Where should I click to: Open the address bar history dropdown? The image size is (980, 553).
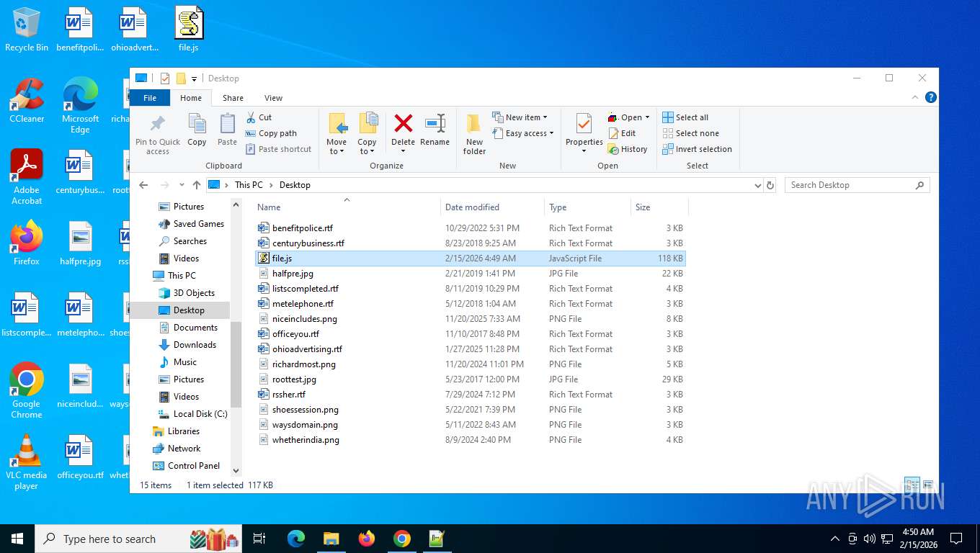point(757,185)
